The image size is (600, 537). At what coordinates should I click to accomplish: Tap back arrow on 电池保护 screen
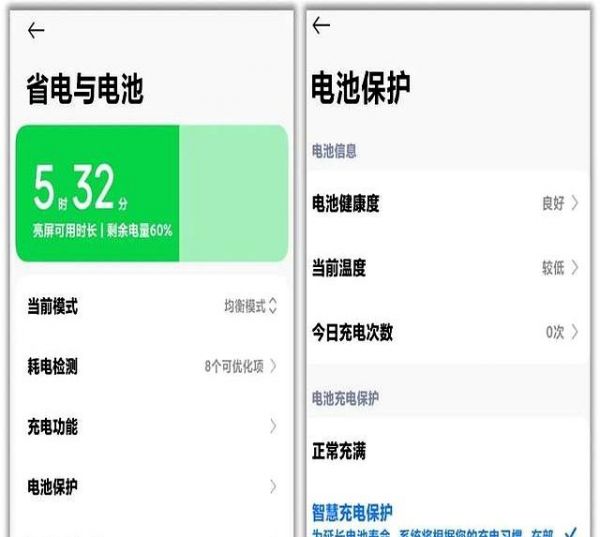(x=320, y=27)
